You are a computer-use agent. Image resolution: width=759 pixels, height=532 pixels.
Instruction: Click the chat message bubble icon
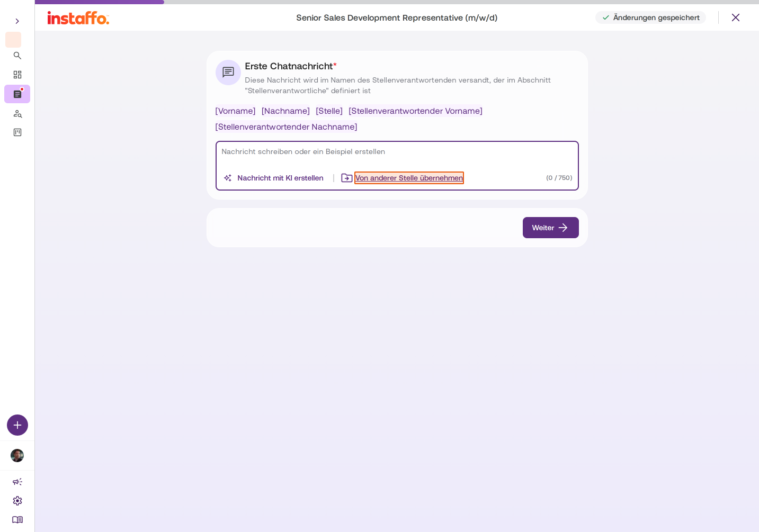[228, 73]
